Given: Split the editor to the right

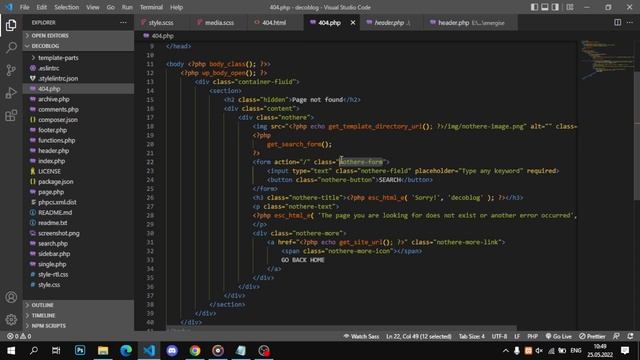Looking at the screenshot, I should (618, 22).
